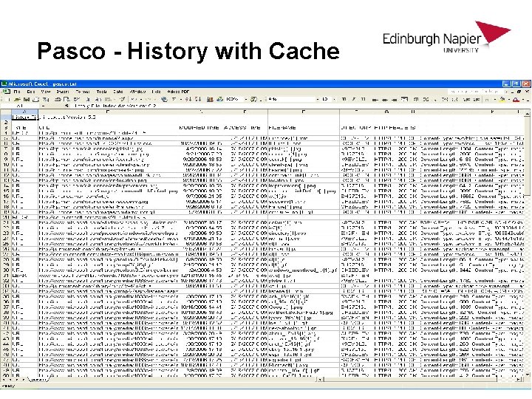Screen dimensions: 532x399
Task: Click the Align Right icon
Action: coord(395,100)
